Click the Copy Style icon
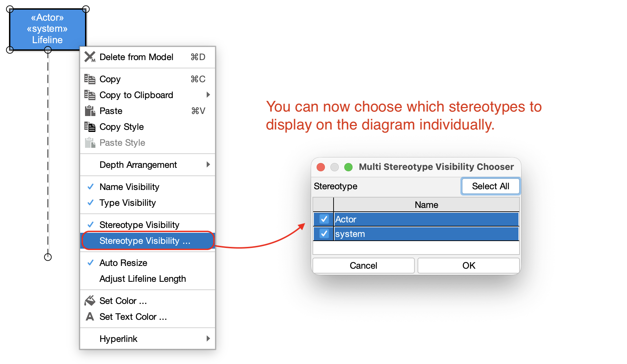 pyautogui.click(x=90, y=127)
